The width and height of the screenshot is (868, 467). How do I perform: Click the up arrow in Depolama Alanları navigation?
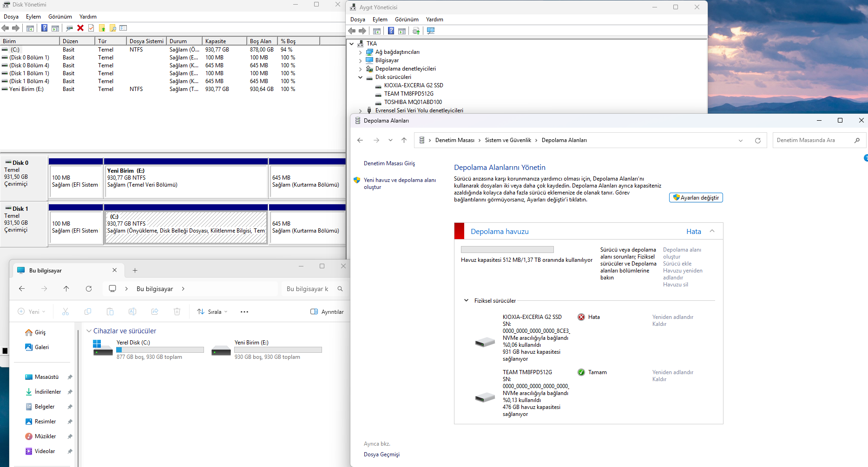click(404, 140)
